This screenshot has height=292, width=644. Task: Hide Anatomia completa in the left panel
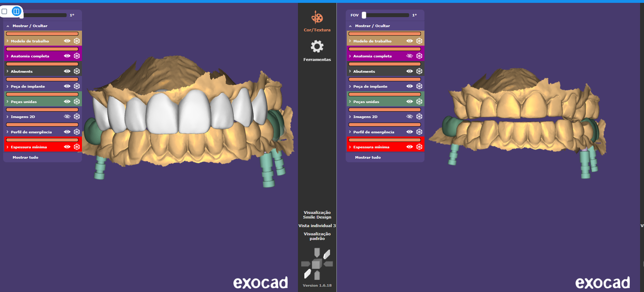[67, 56]
